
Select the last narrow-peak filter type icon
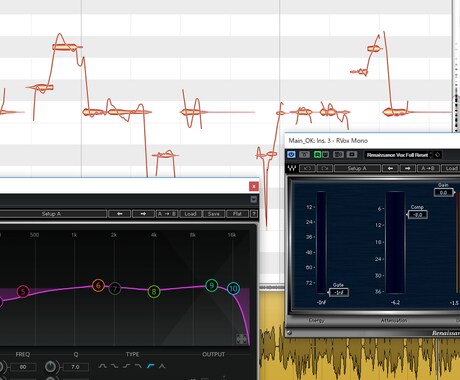pyautogui.click(x=162, y=366)
